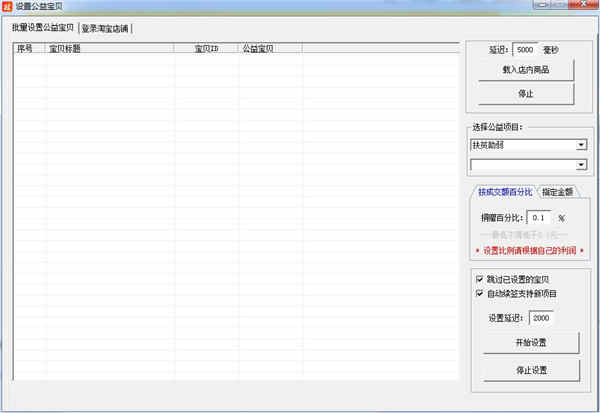600x413 pixels.
Task: Switch to 批量设置公益宝贝 tab
Action: click(43, 27)
